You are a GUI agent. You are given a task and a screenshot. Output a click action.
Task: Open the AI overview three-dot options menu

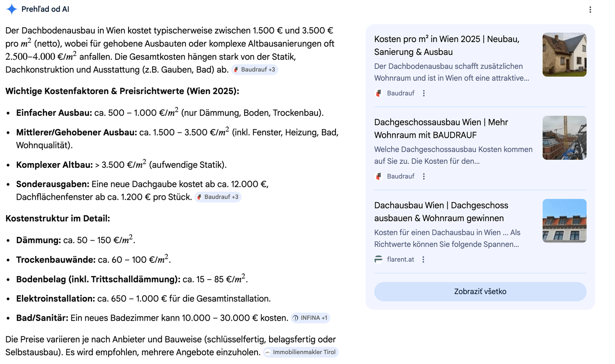point(590,10)
